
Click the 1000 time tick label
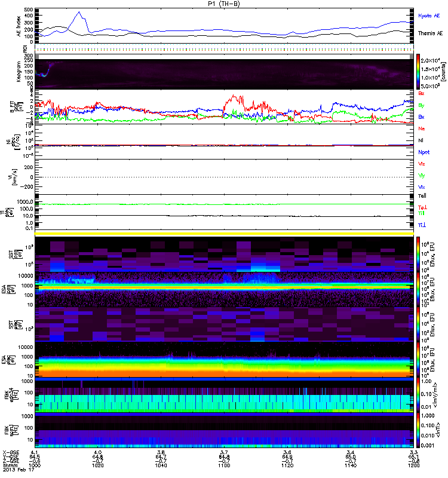click(x=35, y=465)
